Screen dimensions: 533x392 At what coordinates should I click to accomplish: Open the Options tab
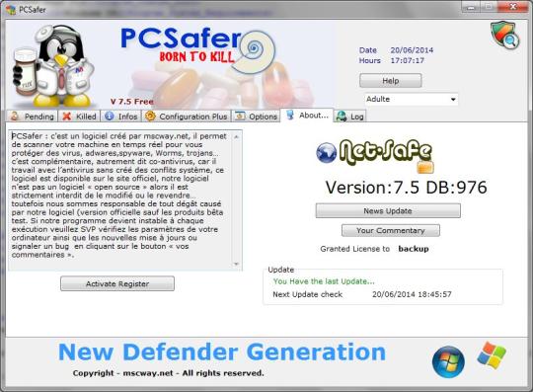(x=256, y=117)
